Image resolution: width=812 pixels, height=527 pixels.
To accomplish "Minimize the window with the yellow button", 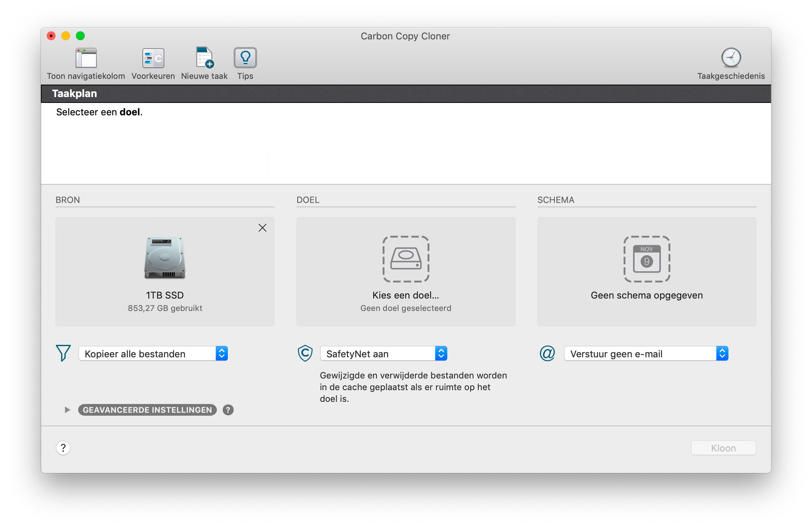I will point(66,36).
